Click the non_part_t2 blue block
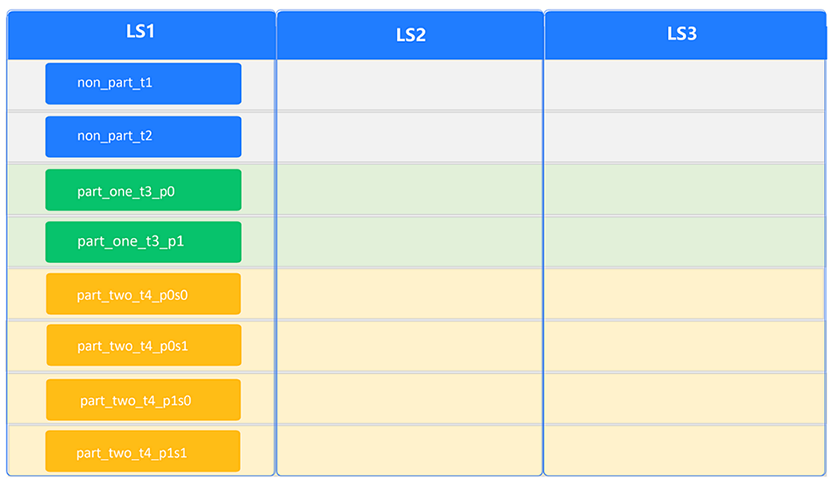Screen dimensions: 835x487 coord(143,136)
